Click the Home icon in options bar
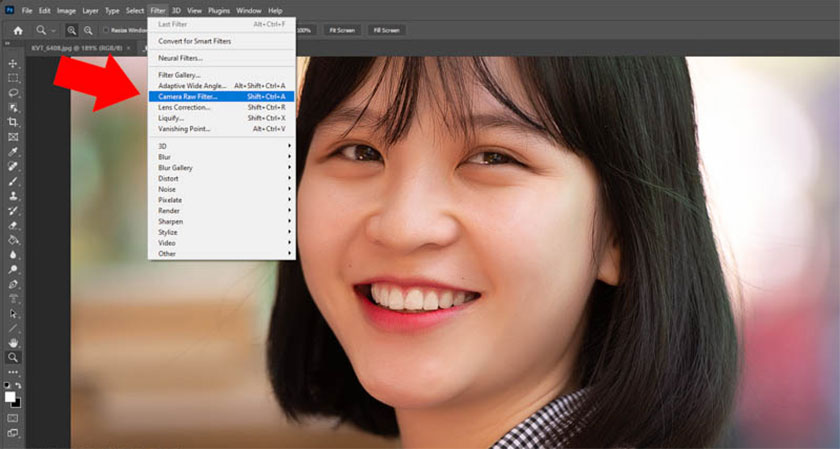Image resolution: width=840 pixels, height=449 pixels. (x=18, y=31)
